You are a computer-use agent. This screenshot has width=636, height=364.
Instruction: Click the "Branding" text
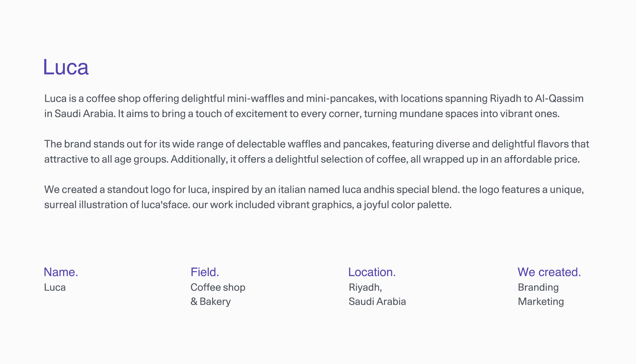click(538, 287)
